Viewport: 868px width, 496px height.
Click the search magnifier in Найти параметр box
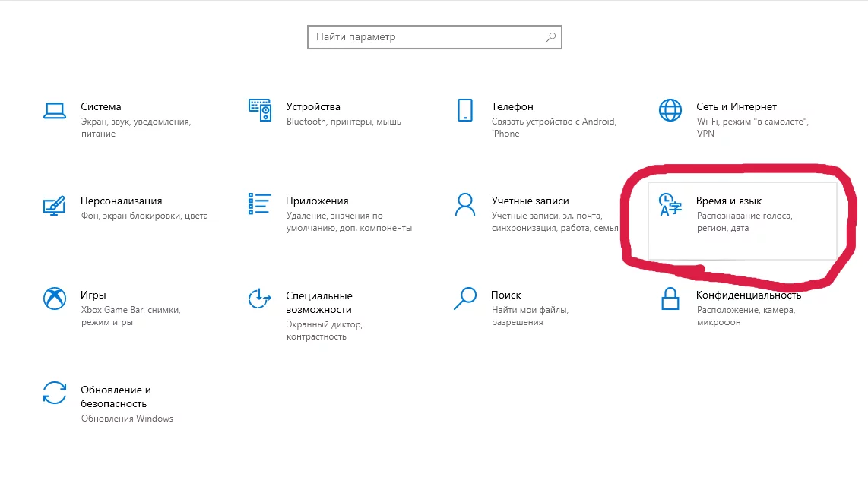551,37
